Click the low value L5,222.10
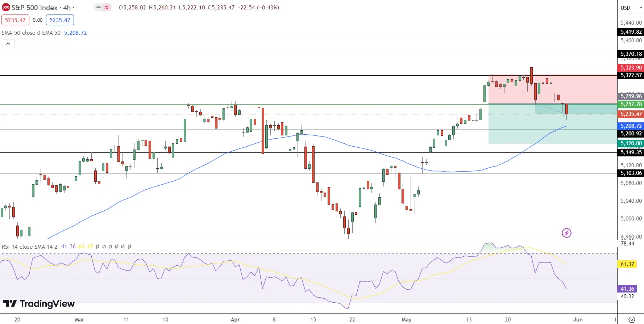Viewport: 644px width, 324px height. click(x=192, y=8)
